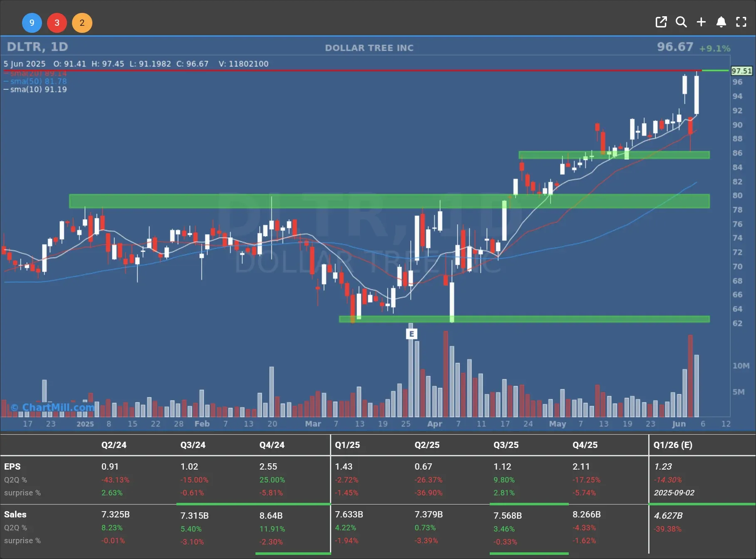Click the red badge showing 3
Viewport: 756px width, 559px height.
point(57,23)
